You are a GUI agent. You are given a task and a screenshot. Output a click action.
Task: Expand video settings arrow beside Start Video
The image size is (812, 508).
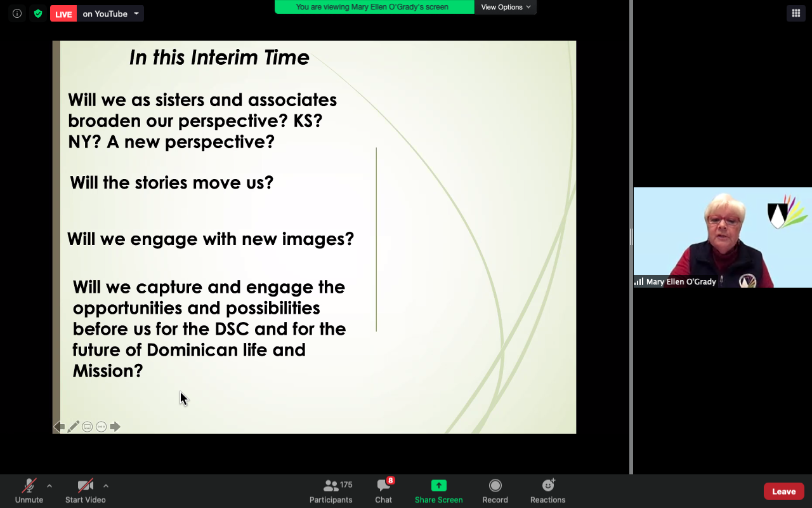106,486
